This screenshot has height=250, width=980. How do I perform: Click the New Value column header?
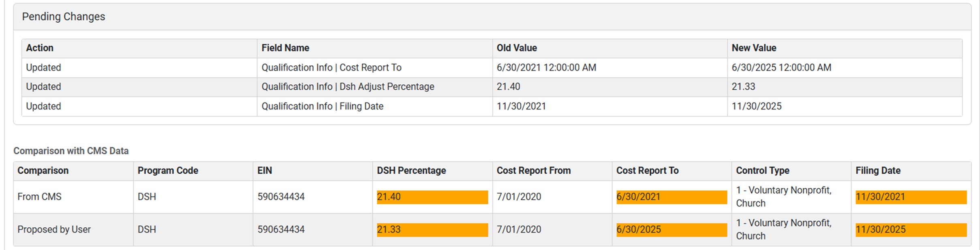click(x=754, y=48)
